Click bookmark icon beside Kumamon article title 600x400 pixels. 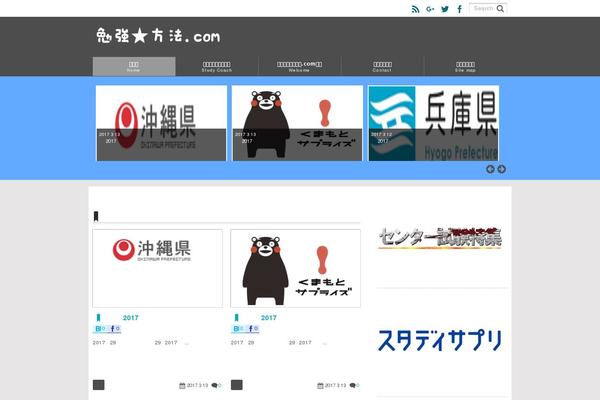[236, 318]
